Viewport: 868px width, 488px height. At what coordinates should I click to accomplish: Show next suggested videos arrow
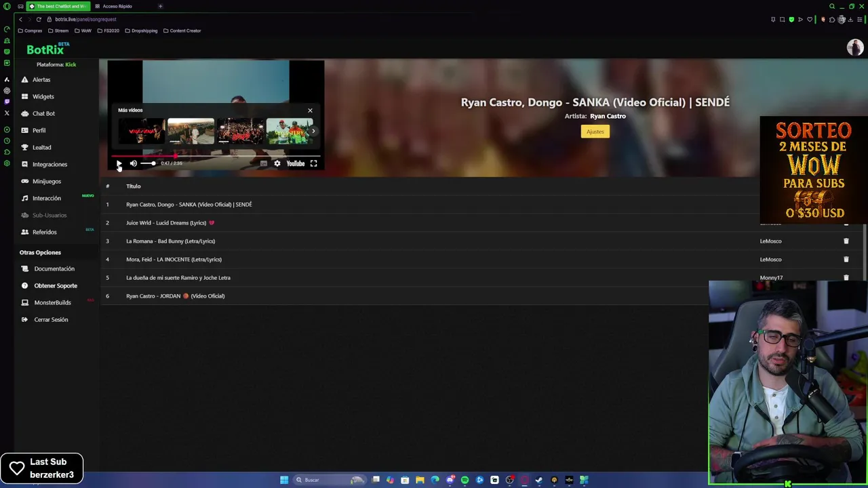(313, 131)
